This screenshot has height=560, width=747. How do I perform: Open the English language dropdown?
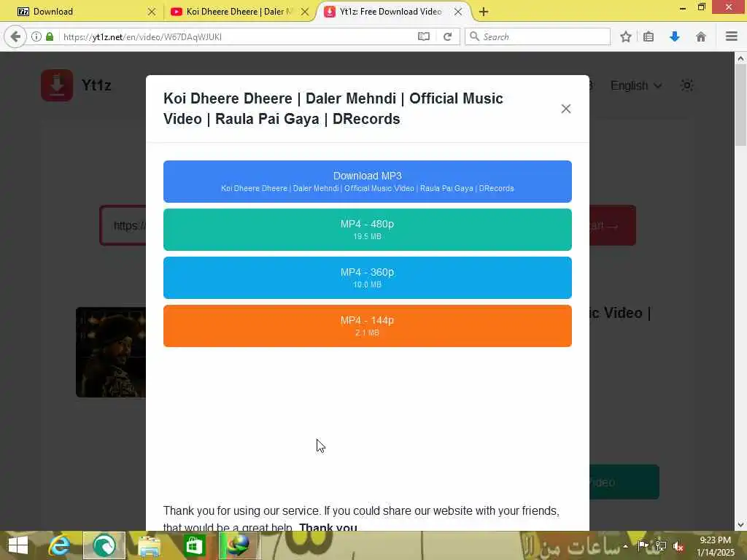[x=636, y=86]
